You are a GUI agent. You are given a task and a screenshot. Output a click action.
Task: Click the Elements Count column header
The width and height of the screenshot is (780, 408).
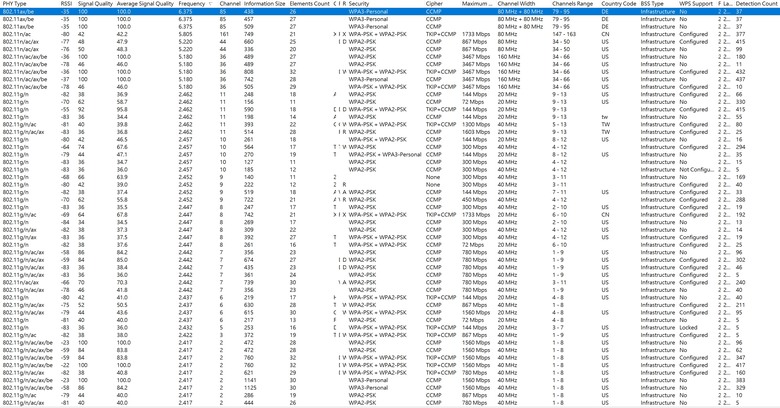(x=309, y=3)
